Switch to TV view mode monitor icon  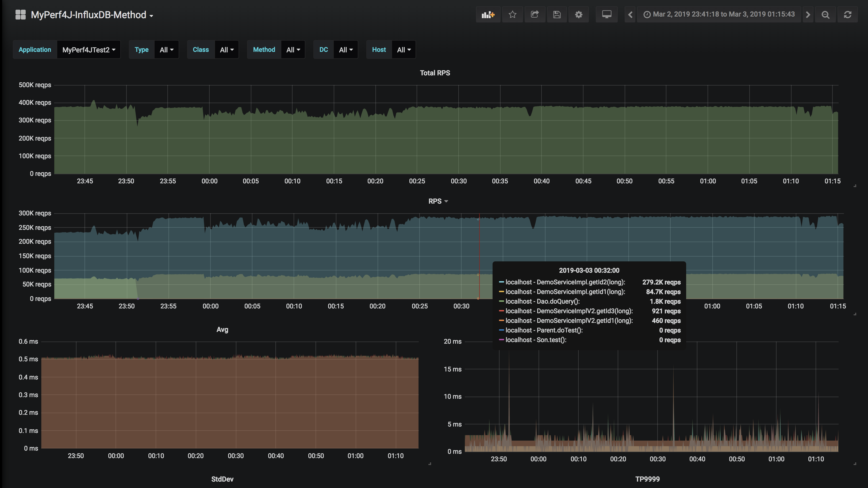click(x=606, y=14)
